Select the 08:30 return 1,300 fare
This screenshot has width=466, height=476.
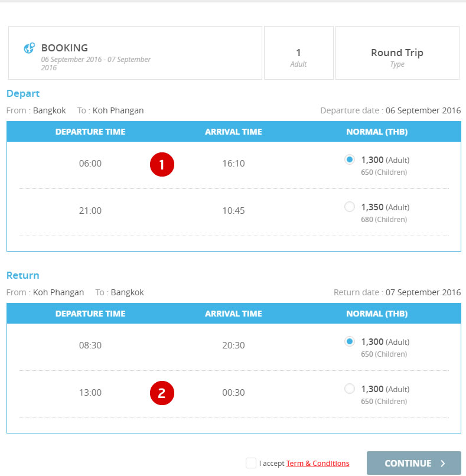pyautogui.click(x=350, y=341)
